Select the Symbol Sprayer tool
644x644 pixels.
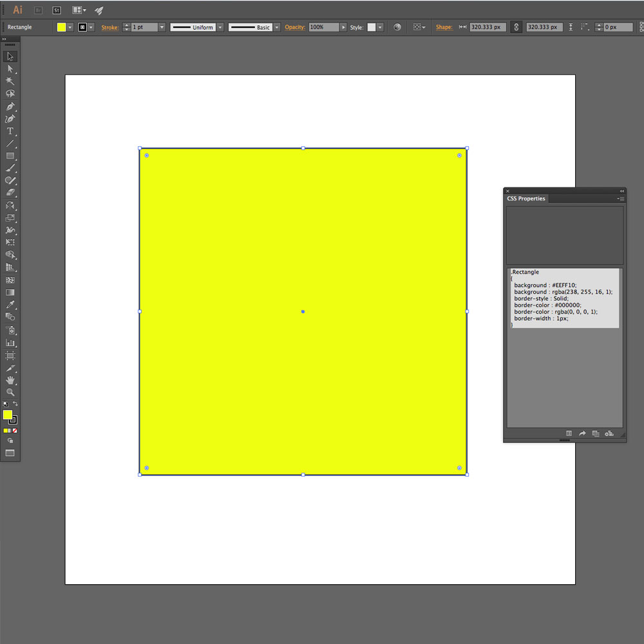[x=10, y=330]
